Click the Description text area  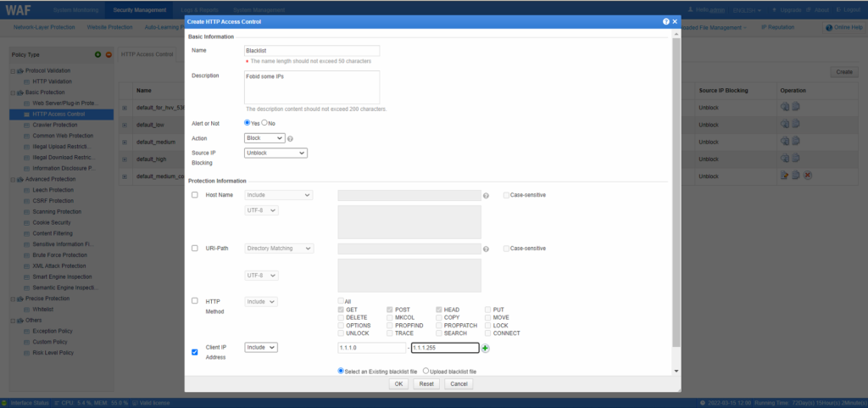(x=312, y=87)
